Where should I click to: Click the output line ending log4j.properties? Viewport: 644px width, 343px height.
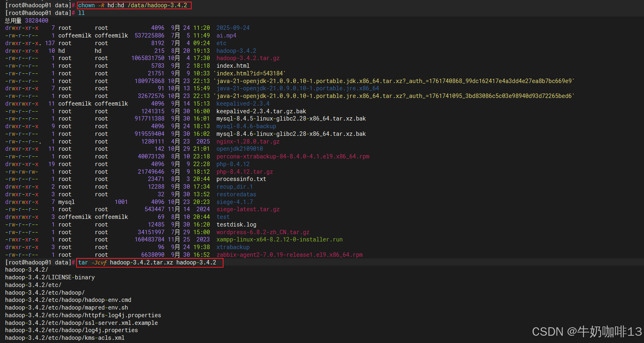pos(71,330)
